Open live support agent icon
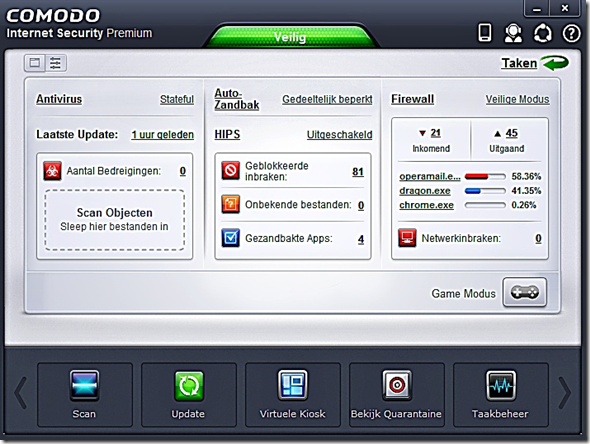Screen dimensions: 590x444 [513, 33]
